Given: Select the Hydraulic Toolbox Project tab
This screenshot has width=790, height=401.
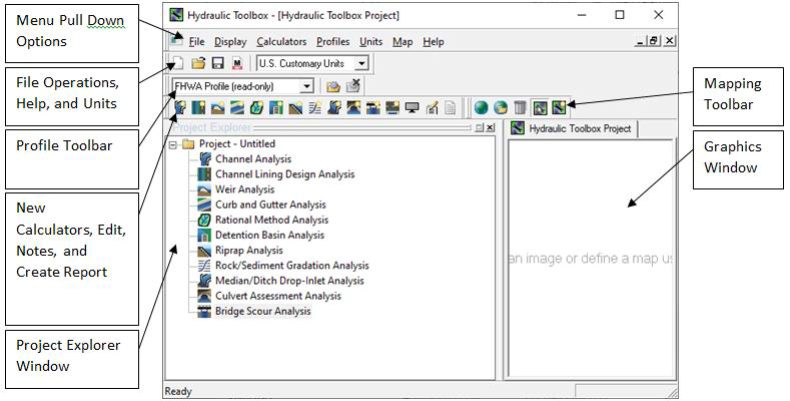Looking at the screenshot, I should [573, 129].
